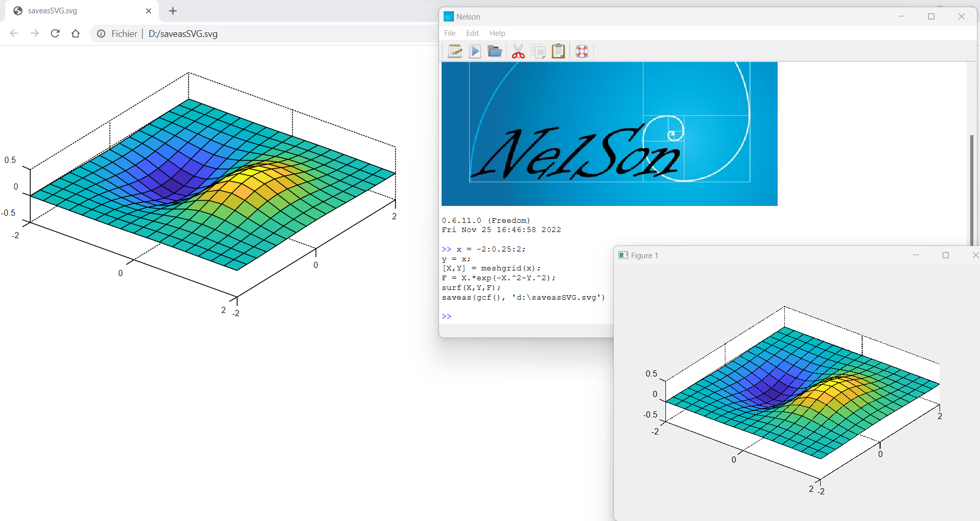Image resolution: width=980 pixels, height=521 pixels.
Task: Close the saveasSVG.svg tab
Action: tap(149, 11)
